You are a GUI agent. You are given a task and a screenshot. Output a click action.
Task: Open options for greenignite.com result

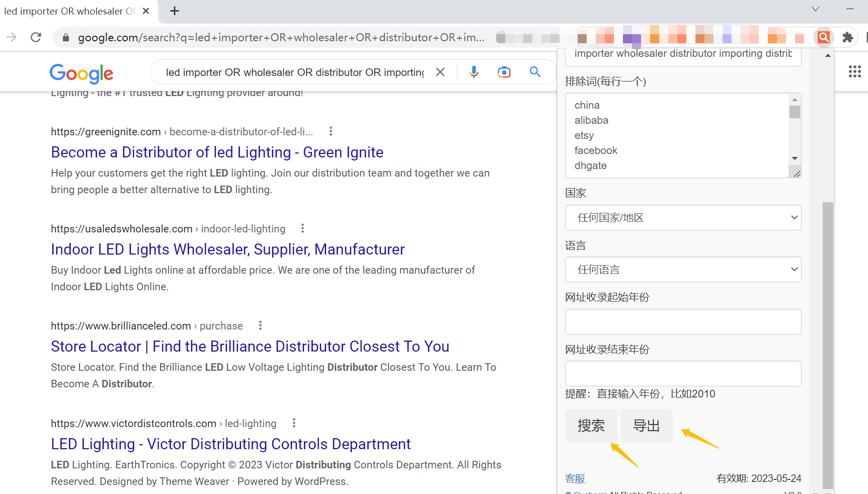tap(331, 131)
